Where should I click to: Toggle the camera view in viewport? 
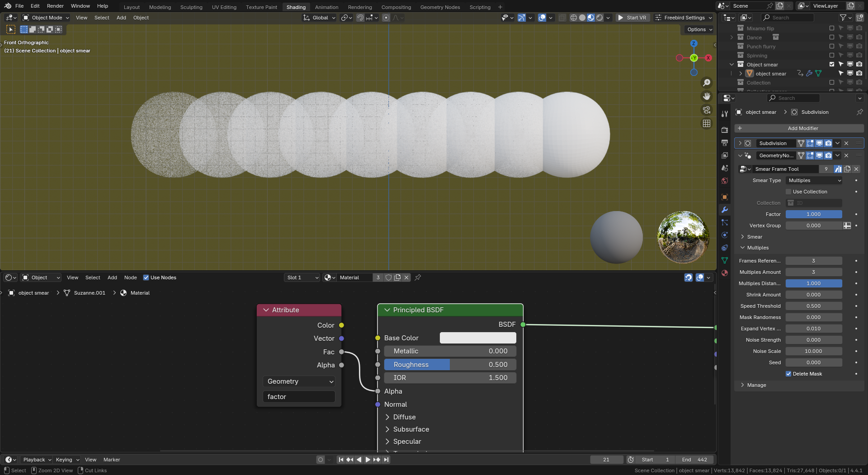[707, 110]
